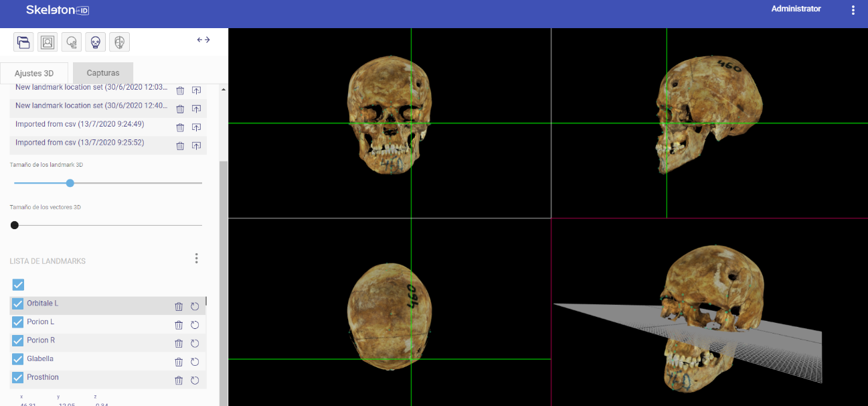The image size is (868, 406).
Task: Delete first New landmark location set
Action: pos(180,90)
